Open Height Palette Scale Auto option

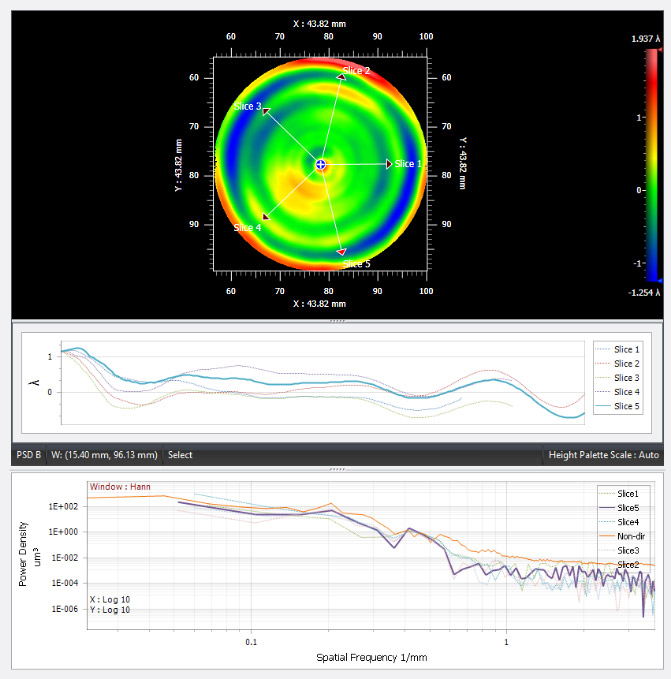click(x=602, y=455)
